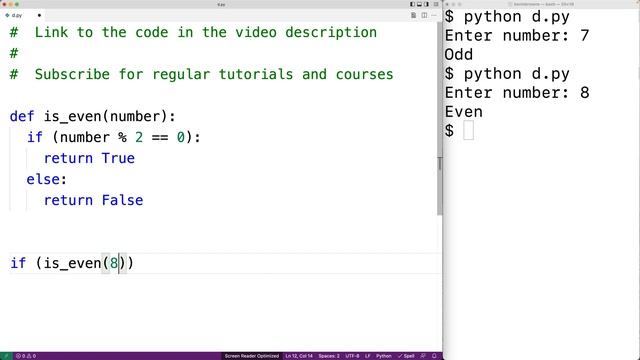The height and width of the screenshot is (360, 640).
Task: Place cursor on 'if (is_even(8))' line
Action: [x=72, y=263]
